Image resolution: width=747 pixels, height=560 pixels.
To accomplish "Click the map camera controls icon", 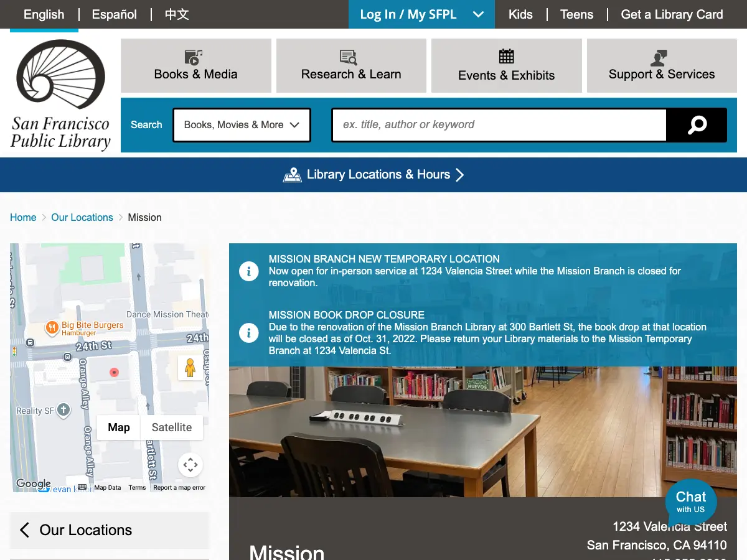I will (190, 465).
